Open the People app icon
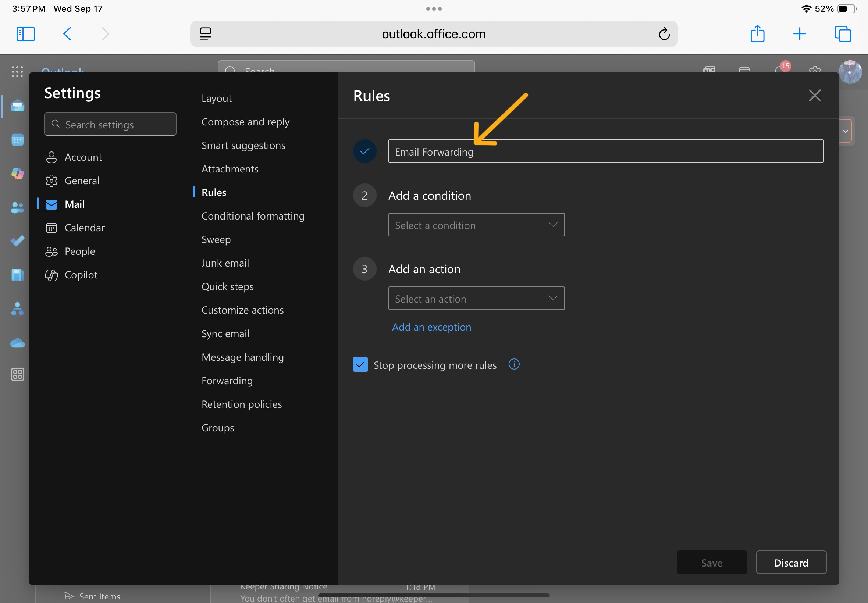This screenshot has width=868, height=603. pyautogui.click(x=17, y=207)
